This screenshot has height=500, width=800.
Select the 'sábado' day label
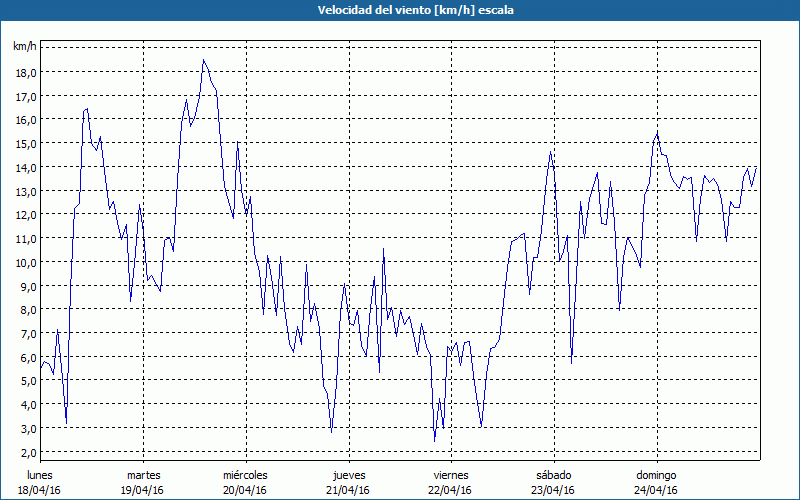tap(553, 475)
